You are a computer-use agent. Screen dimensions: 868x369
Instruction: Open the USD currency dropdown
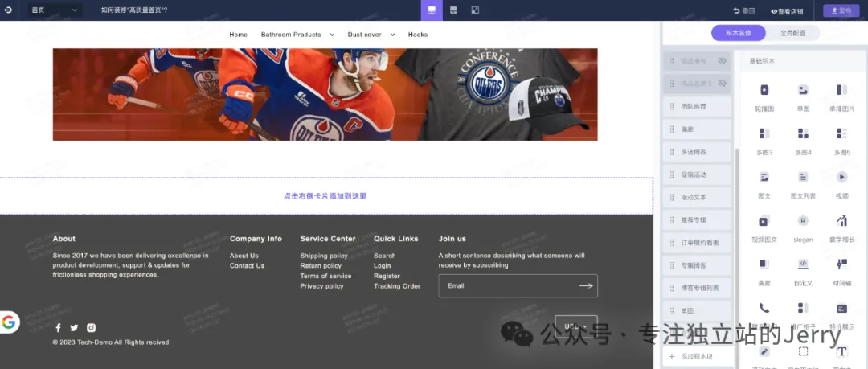(x=575, y=326)
